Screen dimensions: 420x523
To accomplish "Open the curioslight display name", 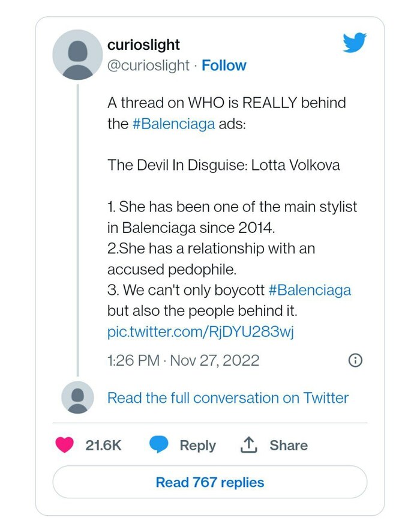I will (x=143, y=45).
